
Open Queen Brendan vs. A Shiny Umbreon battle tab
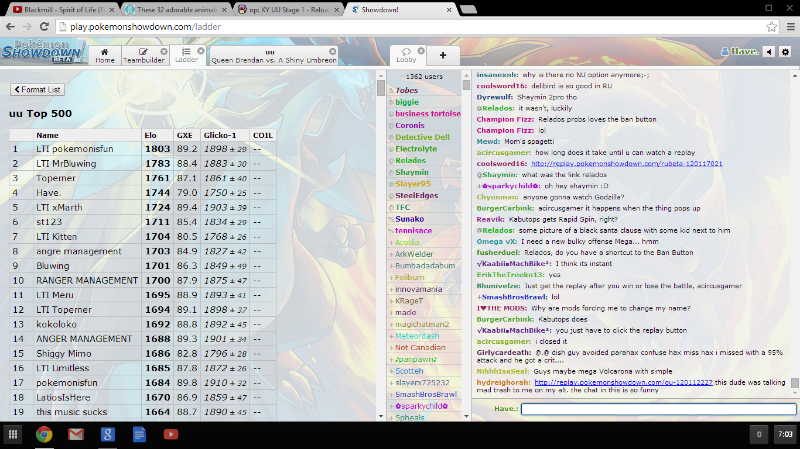pos(273,55)
